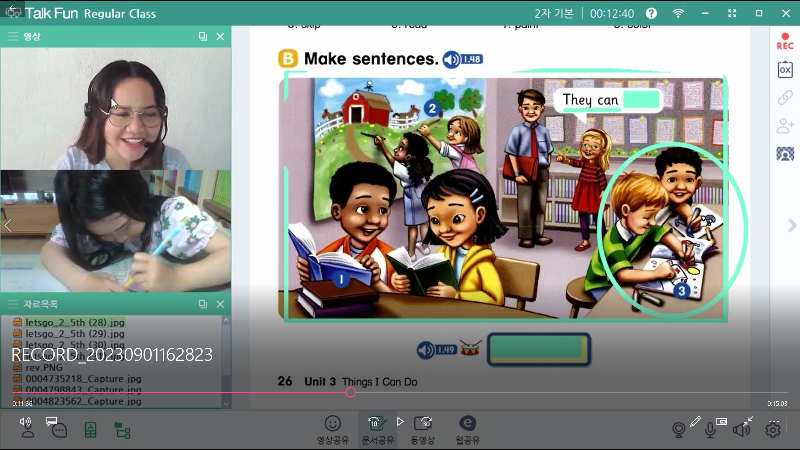Open 동영상 video sharing
The image size is (800, 450).
423,428
